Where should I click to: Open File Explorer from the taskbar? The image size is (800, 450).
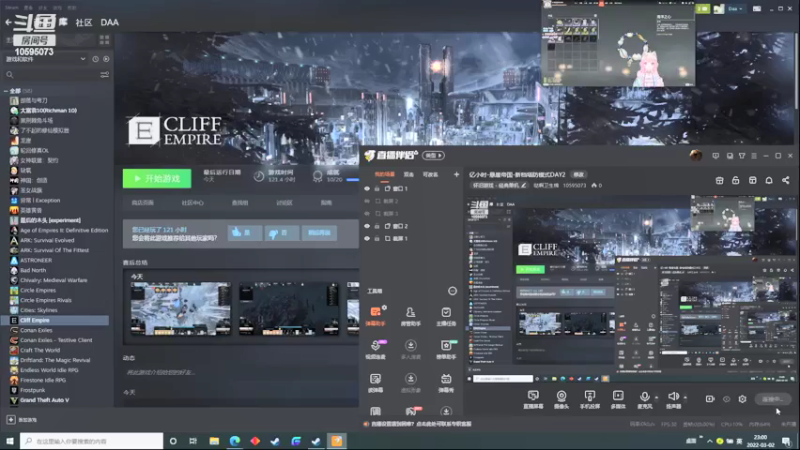(214, 441)
